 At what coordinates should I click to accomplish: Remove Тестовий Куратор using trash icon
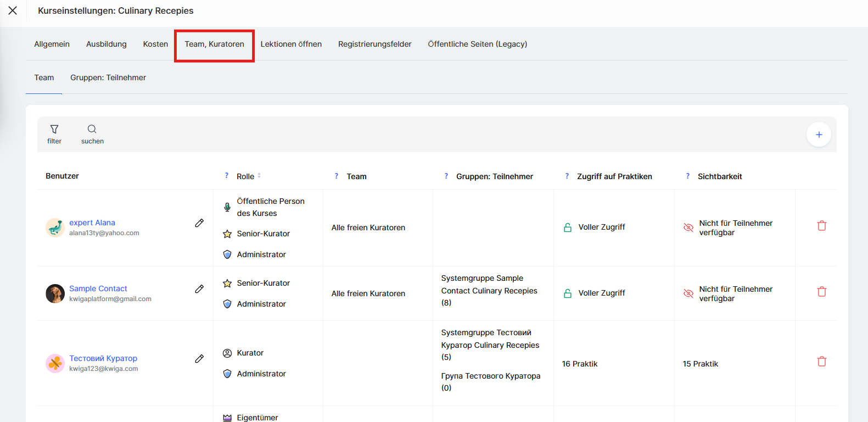[821, 362]
